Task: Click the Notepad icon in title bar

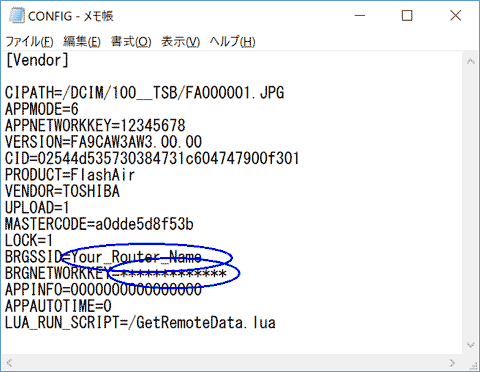Action: 16,16
